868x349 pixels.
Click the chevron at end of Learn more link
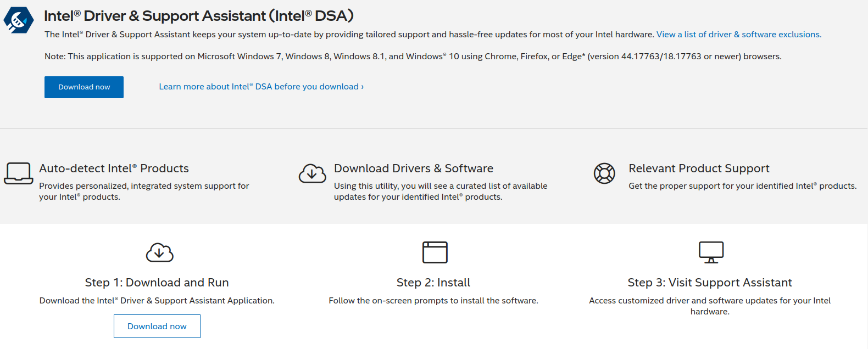(362, 87)
